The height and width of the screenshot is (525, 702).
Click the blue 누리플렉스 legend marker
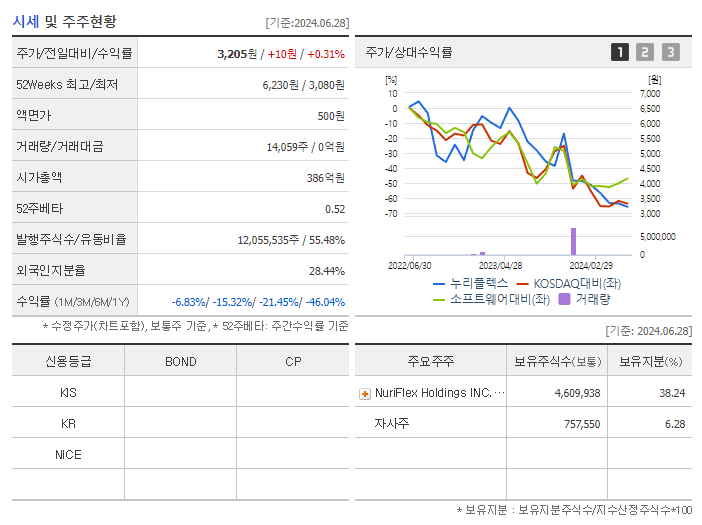439,284
